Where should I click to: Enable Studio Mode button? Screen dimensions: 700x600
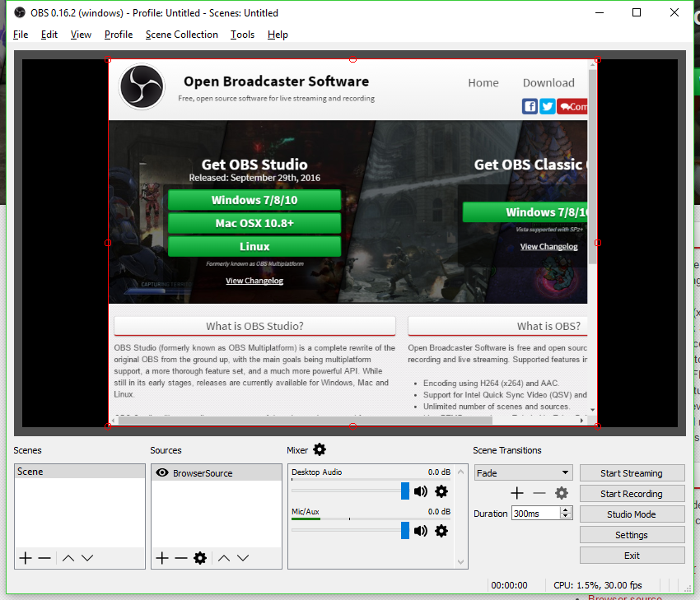(632, 514)
